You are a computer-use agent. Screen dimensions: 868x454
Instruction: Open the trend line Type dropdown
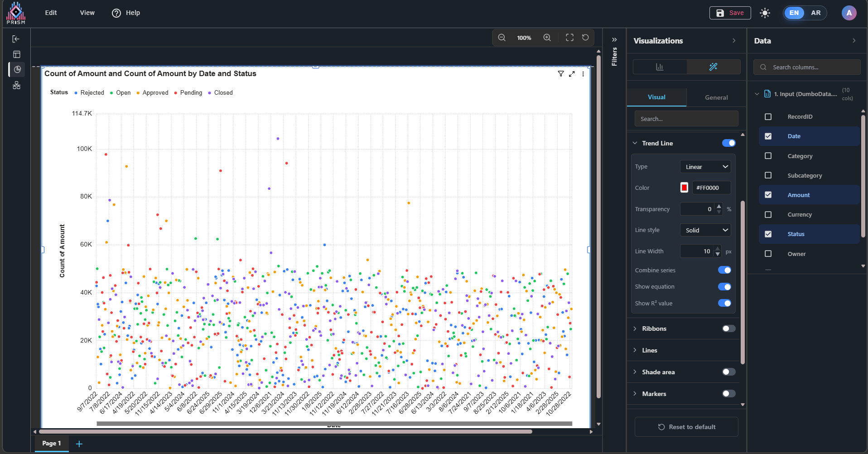[x=705, y=167]
